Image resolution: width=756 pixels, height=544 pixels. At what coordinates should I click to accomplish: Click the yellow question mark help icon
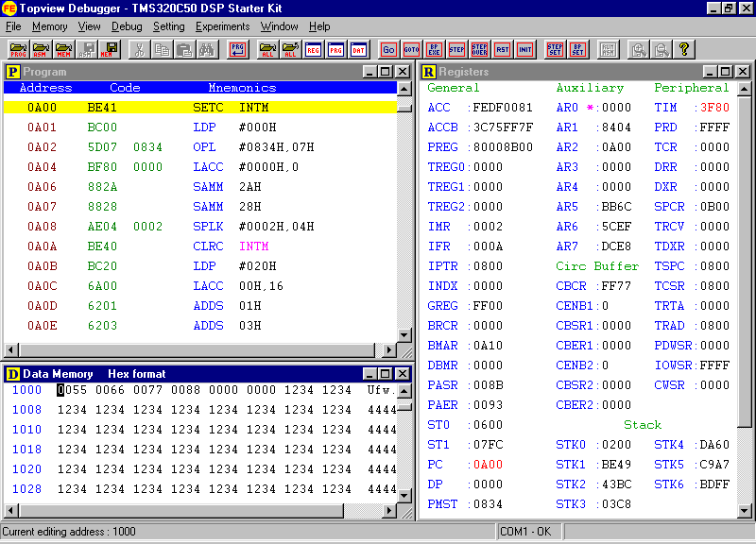click(684, 49)
